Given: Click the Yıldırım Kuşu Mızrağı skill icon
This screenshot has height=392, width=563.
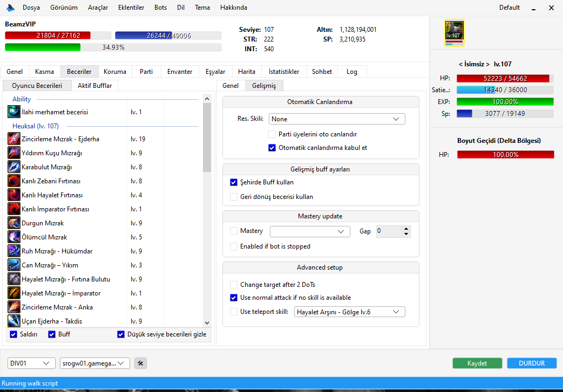Looking at the screenshot, I should pyautogui.click(x=12, y=153).
